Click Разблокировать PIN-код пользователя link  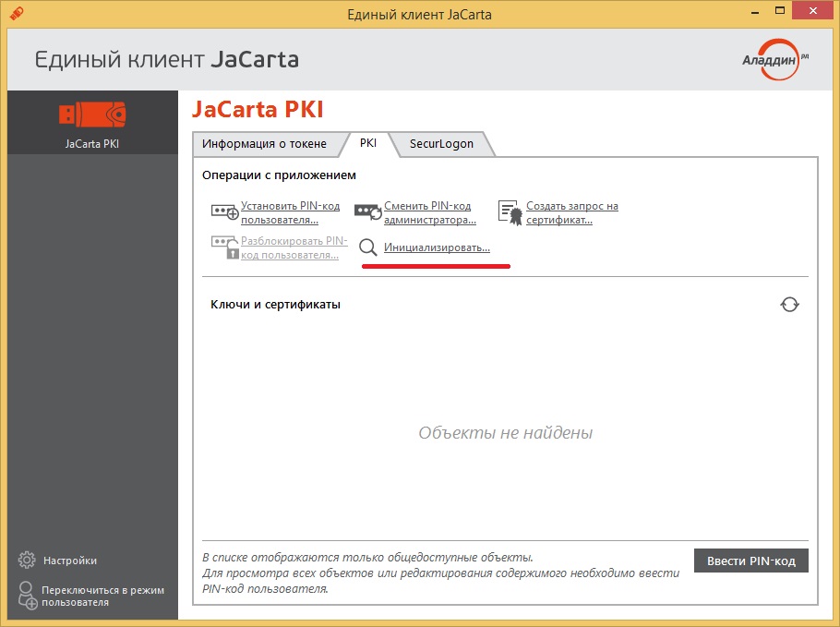(294, 247)
